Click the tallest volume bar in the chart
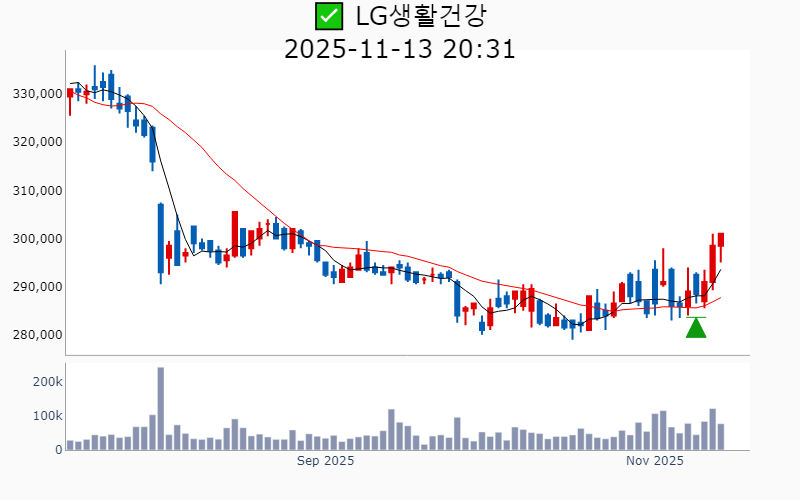 (x=160, y=409)
